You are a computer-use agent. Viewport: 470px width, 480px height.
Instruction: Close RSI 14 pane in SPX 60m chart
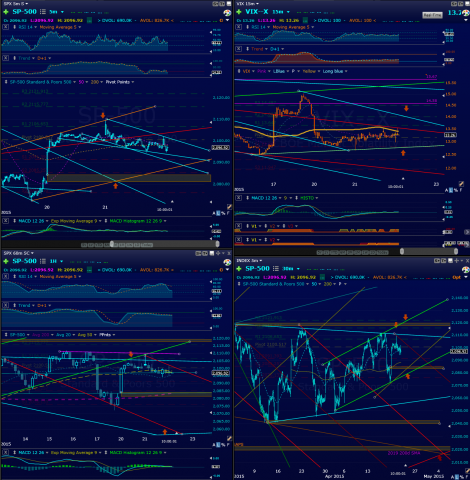click(x=5, y=276)
